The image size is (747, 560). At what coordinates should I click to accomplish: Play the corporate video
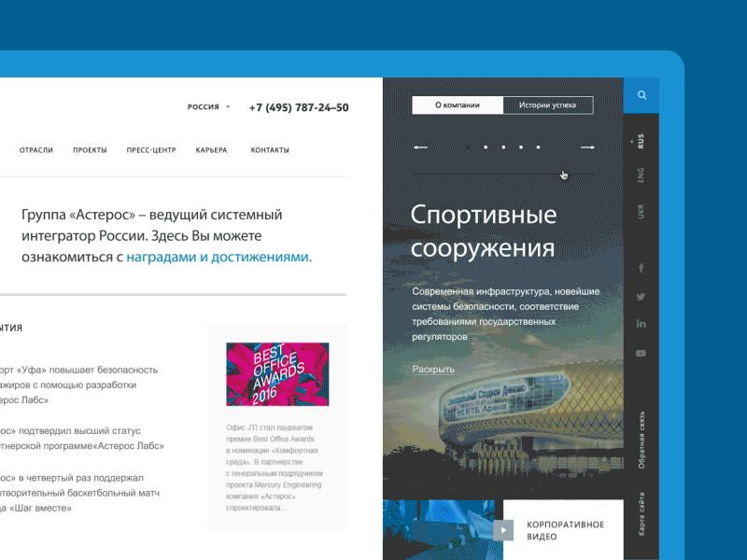tap(503, 530)
